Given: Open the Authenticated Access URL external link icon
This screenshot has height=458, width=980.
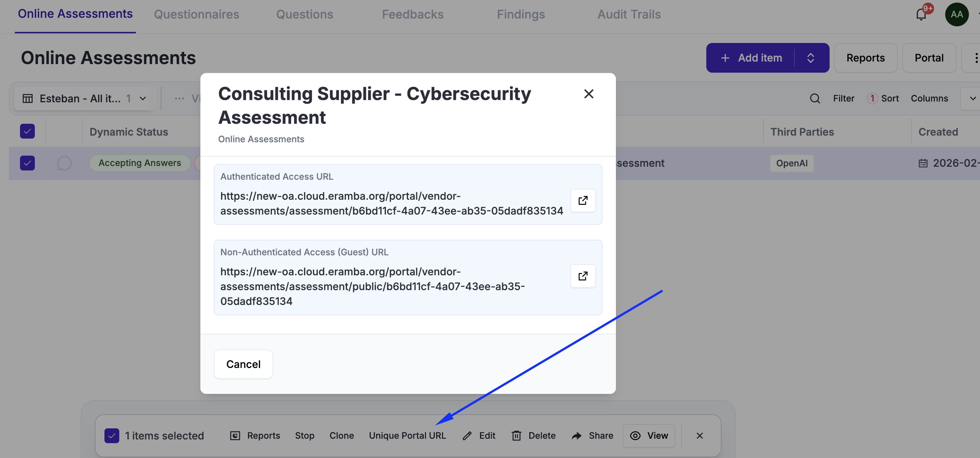Looking at the screenshot, I should (x=583, y=200).
